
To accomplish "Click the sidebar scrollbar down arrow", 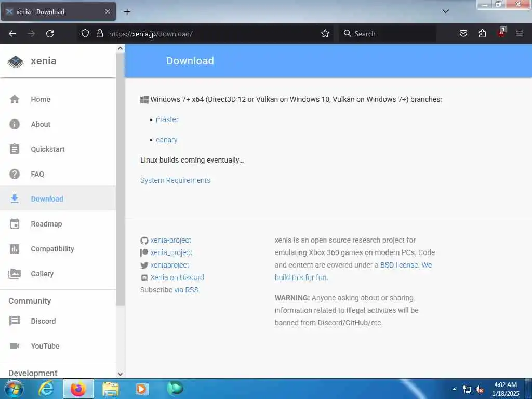I will point(120,374).
